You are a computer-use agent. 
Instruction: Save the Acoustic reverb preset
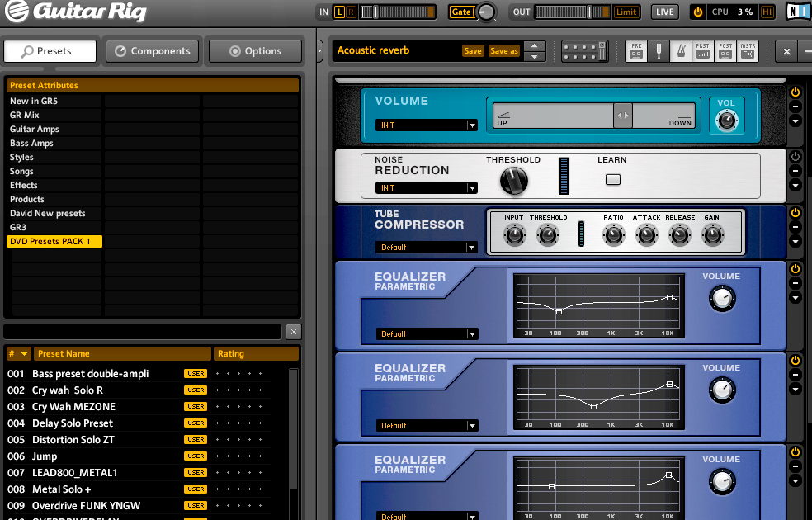(473, 50)
